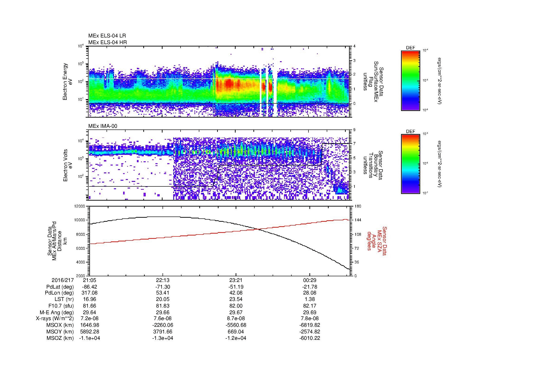Screen dimensions: 555x392
Task: Click the M-E Ang value '29.64'
Action: pyautogui.click(x=89, y=312)
